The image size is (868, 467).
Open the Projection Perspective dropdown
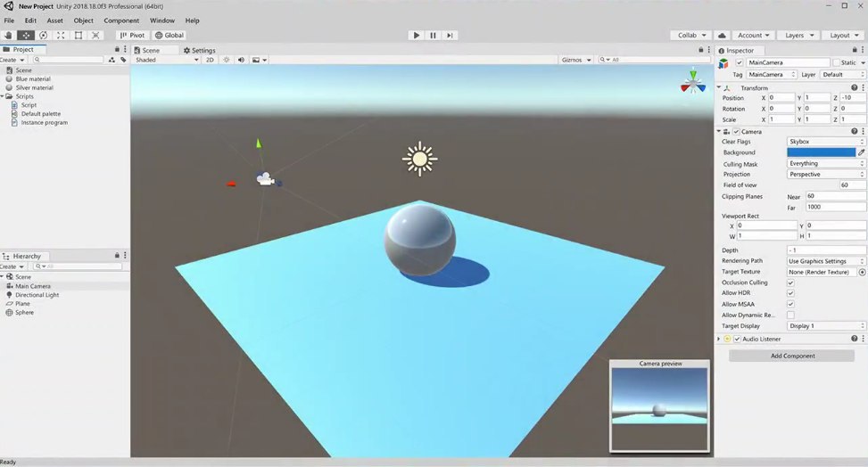pyautogui.click(x=826, y=175)
